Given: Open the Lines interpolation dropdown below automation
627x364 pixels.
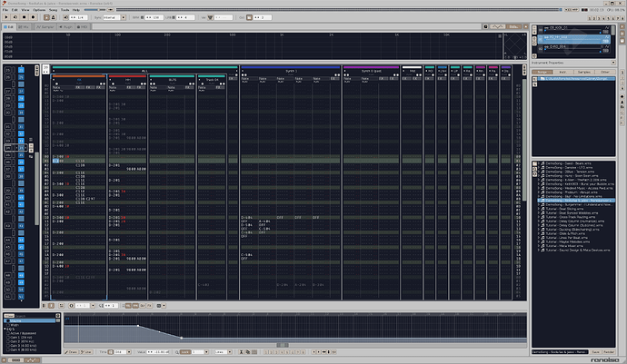Looking at the screenshot, I should (224, 352).
